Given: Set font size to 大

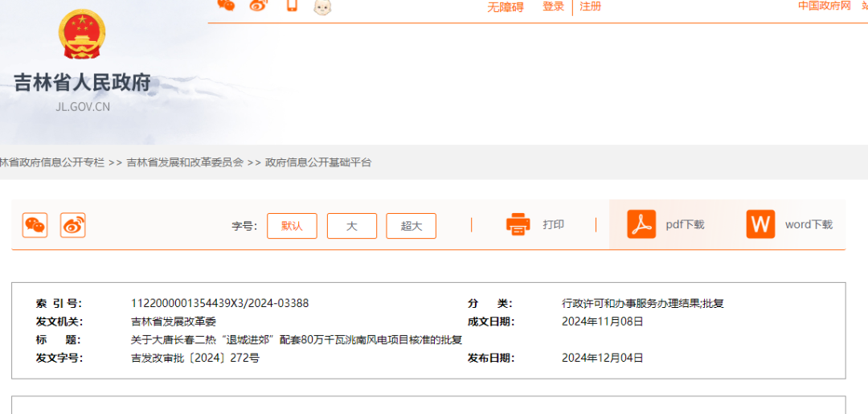Looking at the screenshot, I should point(351,226).
